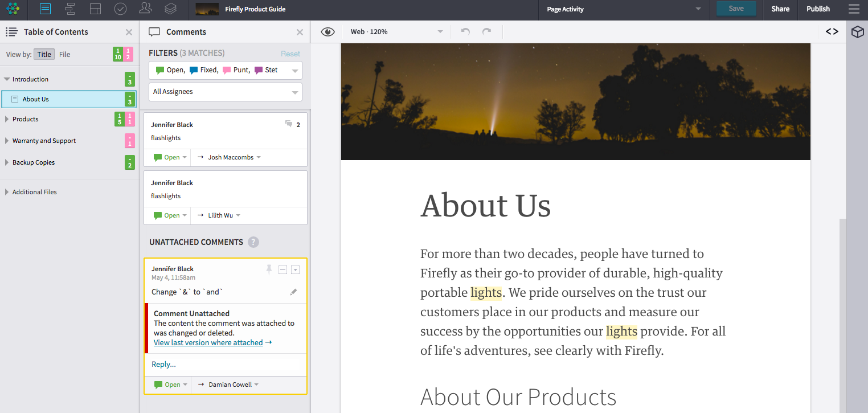Open the checkmark tasks icon in top bar
Image resolution: width=868 pixels, height=413 pixels.
[x=120, y=9]
